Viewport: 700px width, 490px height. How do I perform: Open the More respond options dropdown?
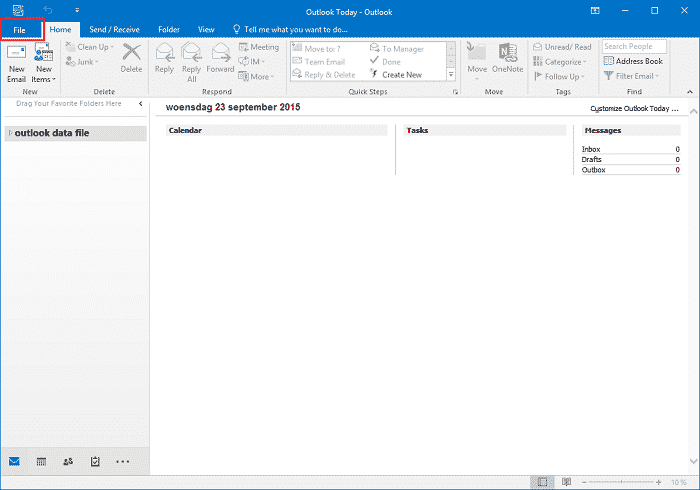(x=256, y=76)
